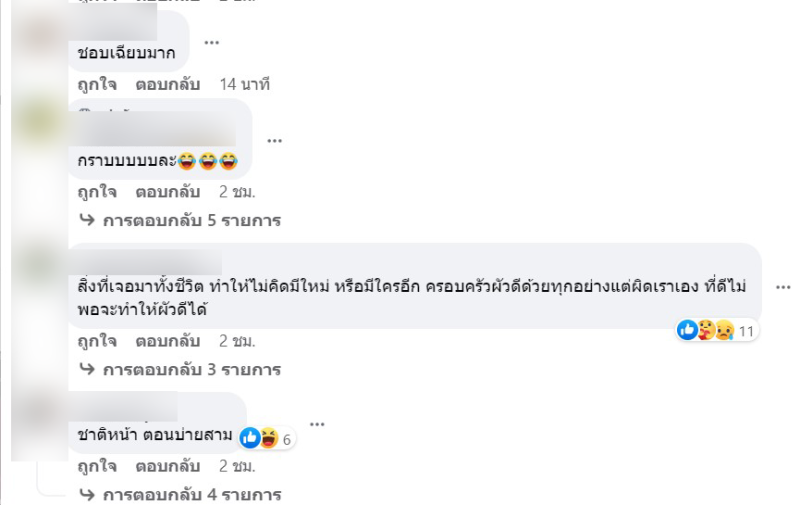The height and width of the screenshot is (505, 800).
Task: Reply to the long family comment
Action: [x=167, y=341]
